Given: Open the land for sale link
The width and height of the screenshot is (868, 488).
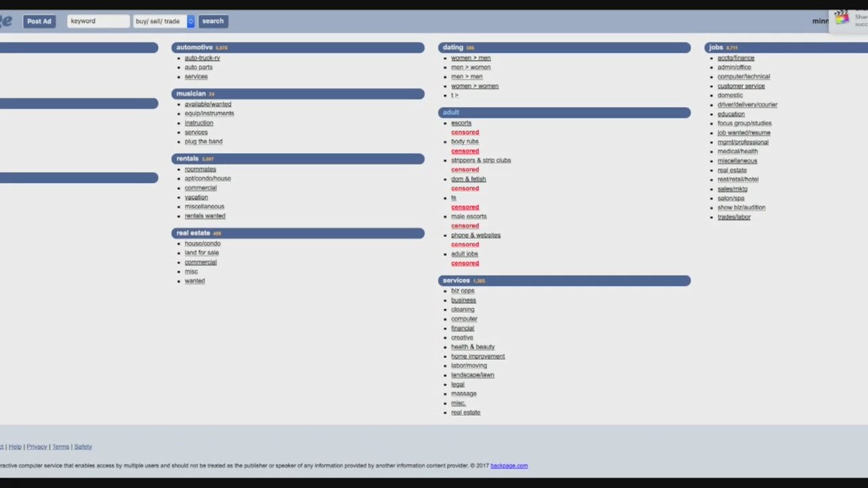Looking at the screenshot, I should [201, 253].
